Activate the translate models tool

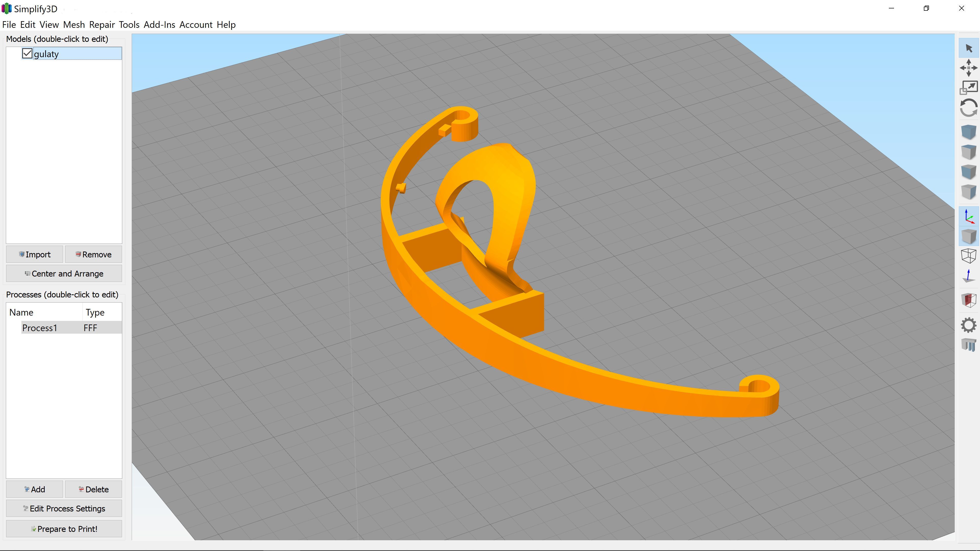coord(969,68)
